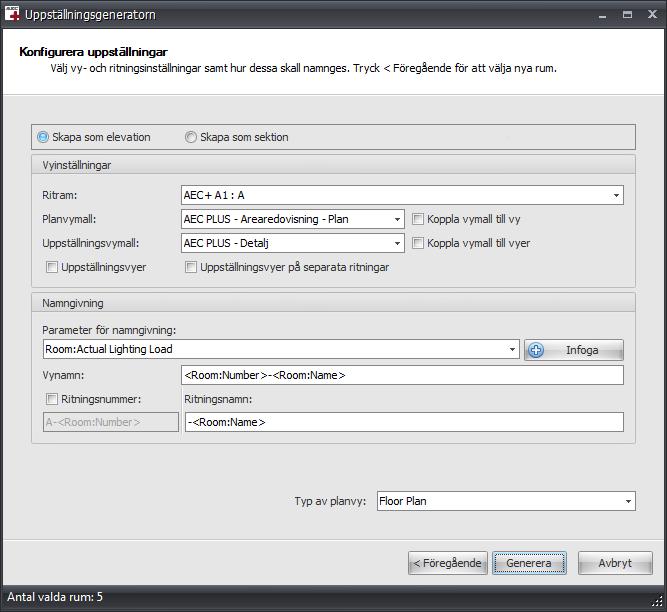Select the Skapa som elevation radio button

tap(43, 137)
